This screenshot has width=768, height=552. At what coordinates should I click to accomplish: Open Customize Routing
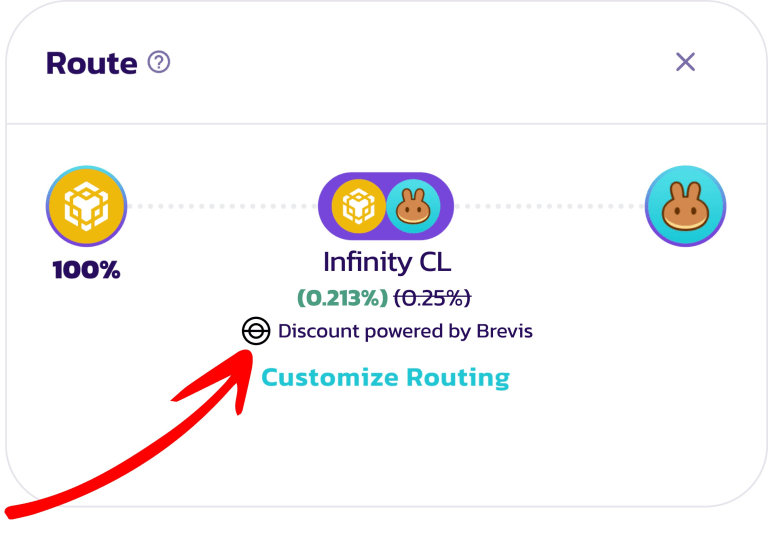pyautogui.click(x=385, y=377)
